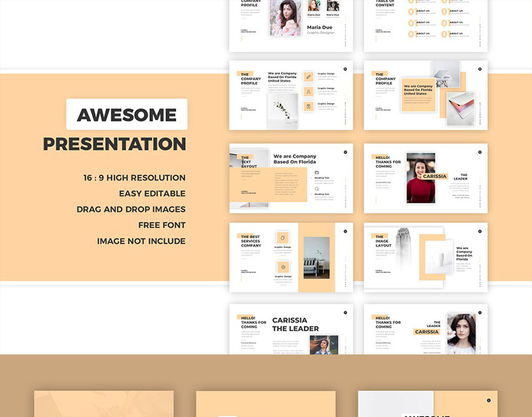Click the person icon in the Company Profile slide

pos(309,92)
